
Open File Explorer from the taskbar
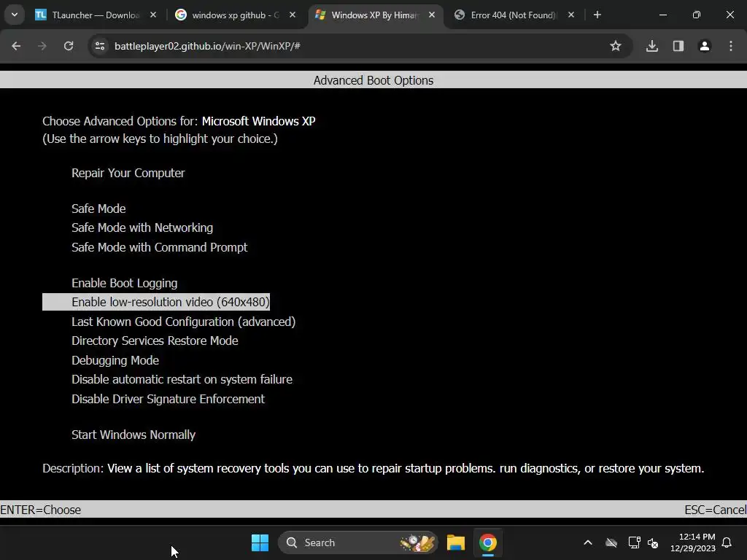(x=456, y=542)
